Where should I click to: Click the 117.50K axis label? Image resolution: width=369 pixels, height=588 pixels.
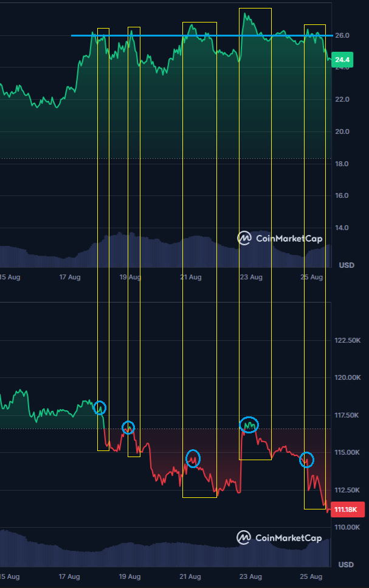coord(347,416)
